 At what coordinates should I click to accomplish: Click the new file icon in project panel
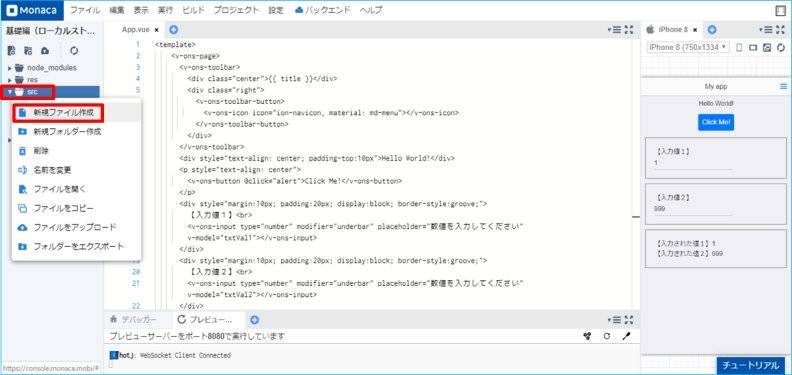point(12,51)
